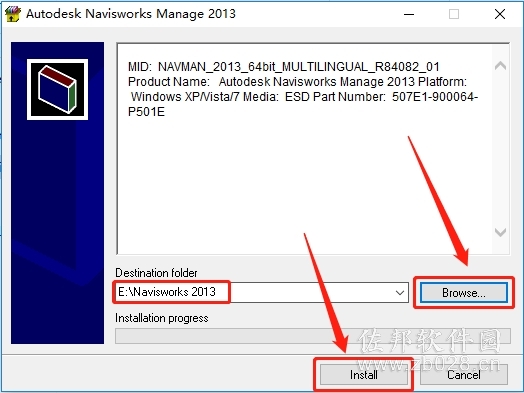Screen dimensions: 524x393
Task: Click the P501E part number text
Action: (146, 112)
